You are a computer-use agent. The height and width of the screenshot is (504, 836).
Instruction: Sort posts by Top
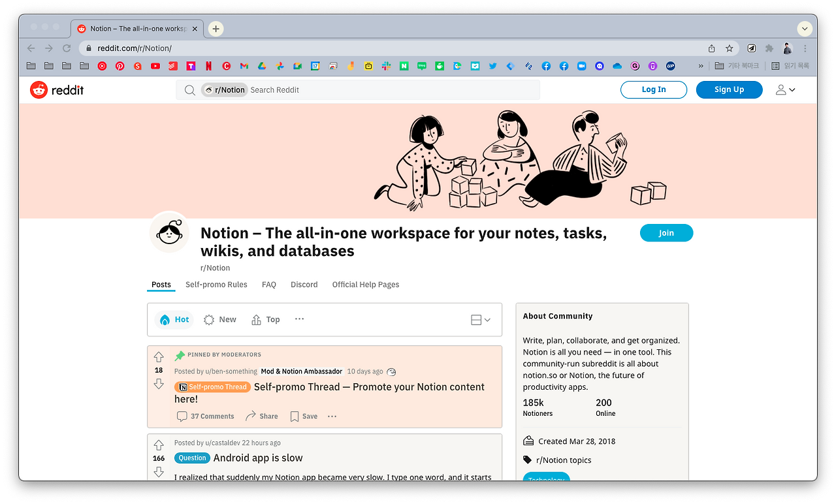(x=266, y=320)
